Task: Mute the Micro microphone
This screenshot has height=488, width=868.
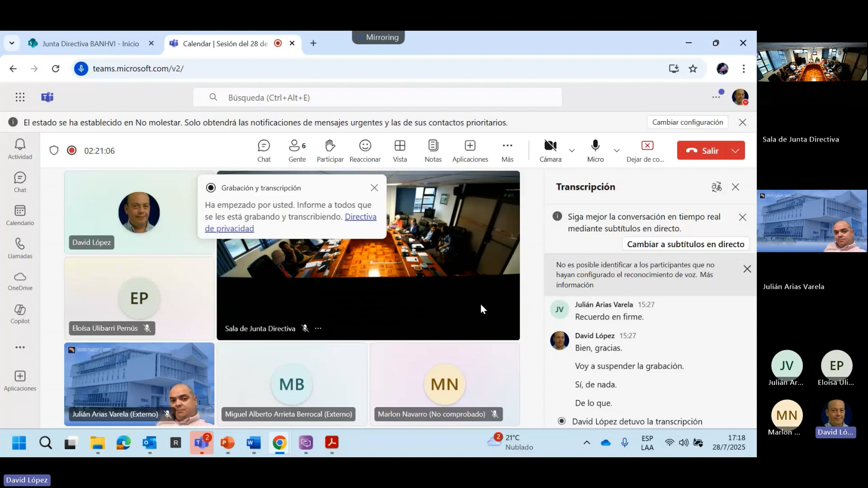Action: [x=595, y=151]
